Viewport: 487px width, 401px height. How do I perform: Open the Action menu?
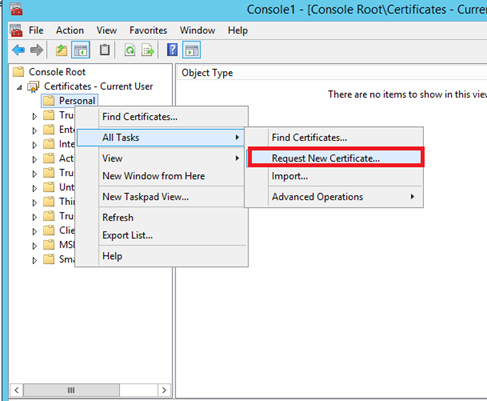click(70, 30)
